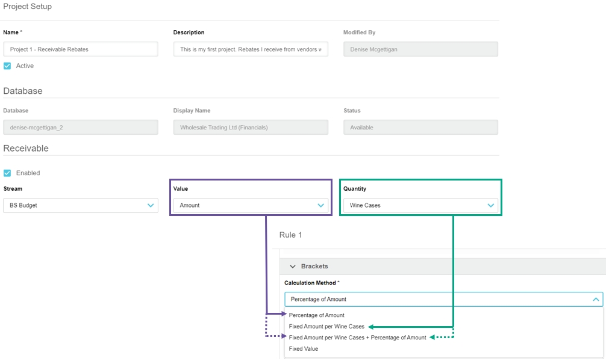Click the Rule 1 heading

coord(291,235)
